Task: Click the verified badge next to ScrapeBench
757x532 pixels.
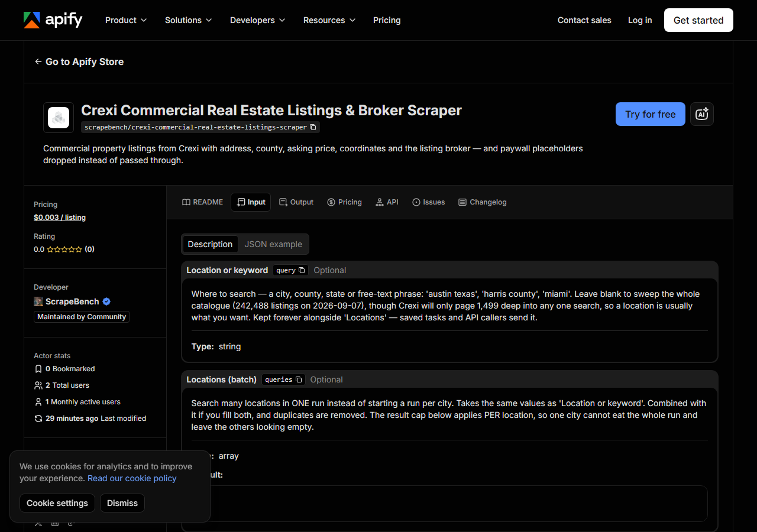Action: click(106, 301)
